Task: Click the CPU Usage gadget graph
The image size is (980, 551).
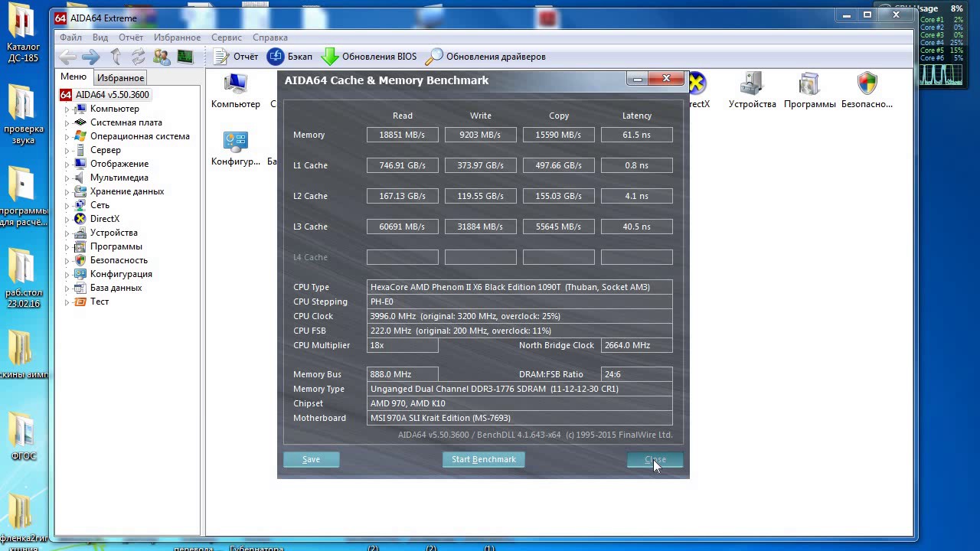Action: click(941, 74)
